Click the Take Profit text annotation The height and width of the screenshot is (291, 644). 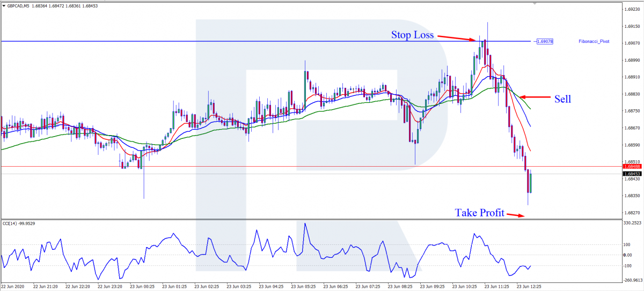point(479,213)
